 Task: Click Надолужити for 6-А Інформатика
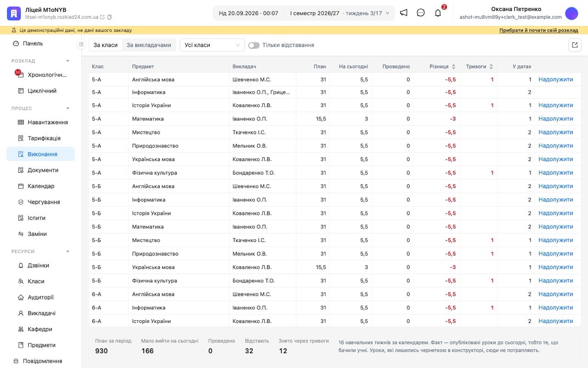pos(556,308)
